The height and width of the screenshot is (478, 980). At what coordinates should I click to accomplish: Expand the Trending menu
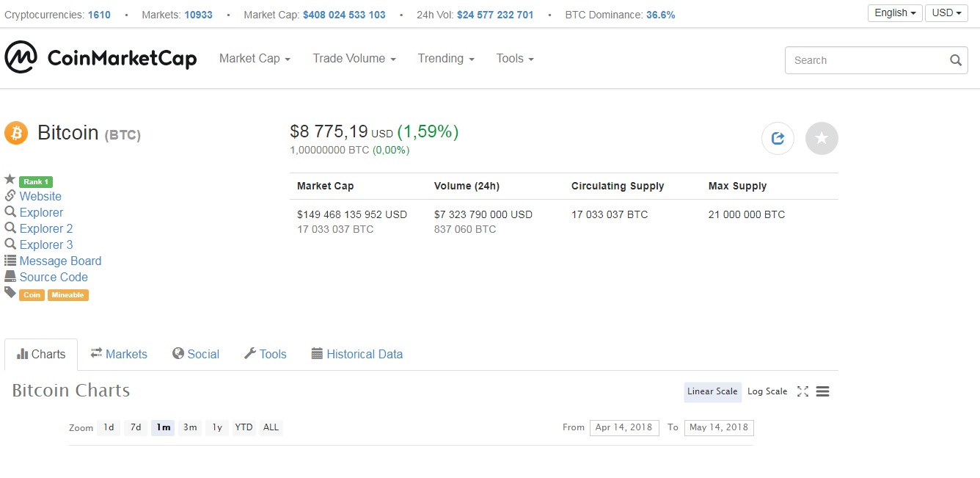(x=446, y=58)
